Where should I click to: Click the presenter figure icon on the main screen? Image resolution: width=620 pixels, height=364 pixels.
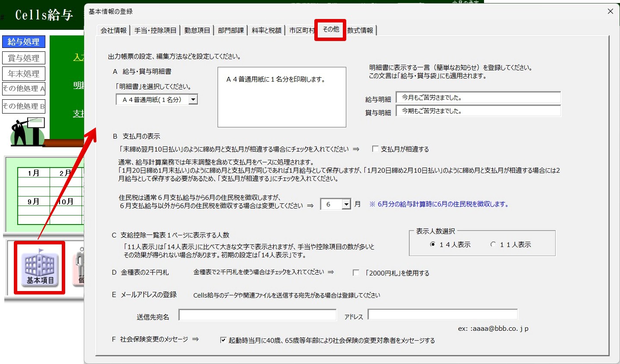(28, 131)
